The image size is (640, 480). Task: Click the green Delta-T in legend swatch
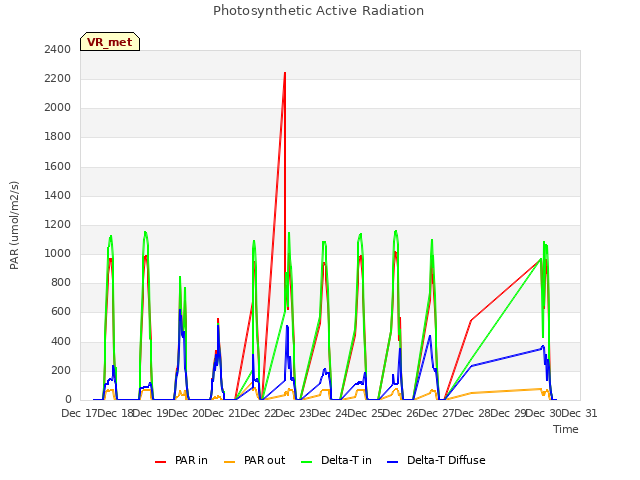tap(307, 462)
